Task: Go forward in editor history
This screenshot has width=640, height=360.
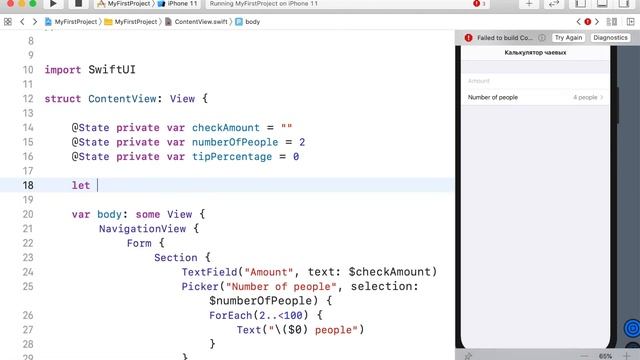Action: (35, 22)
